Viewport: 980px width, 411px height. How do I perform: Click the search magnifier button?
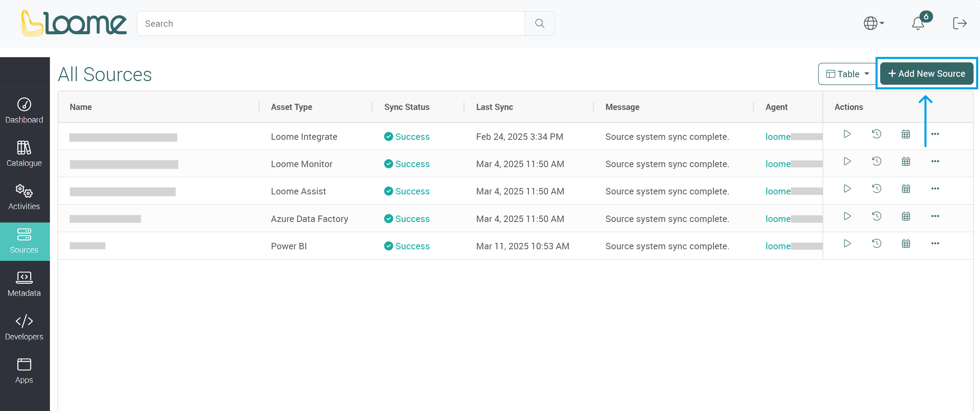540,23
